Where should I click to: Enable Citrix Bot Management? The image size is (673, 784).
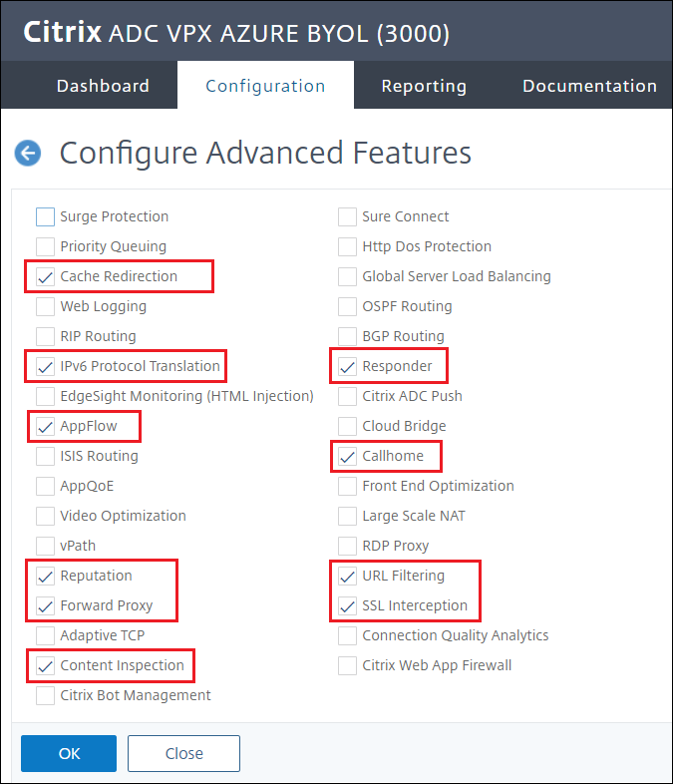[x=45, y=695]
